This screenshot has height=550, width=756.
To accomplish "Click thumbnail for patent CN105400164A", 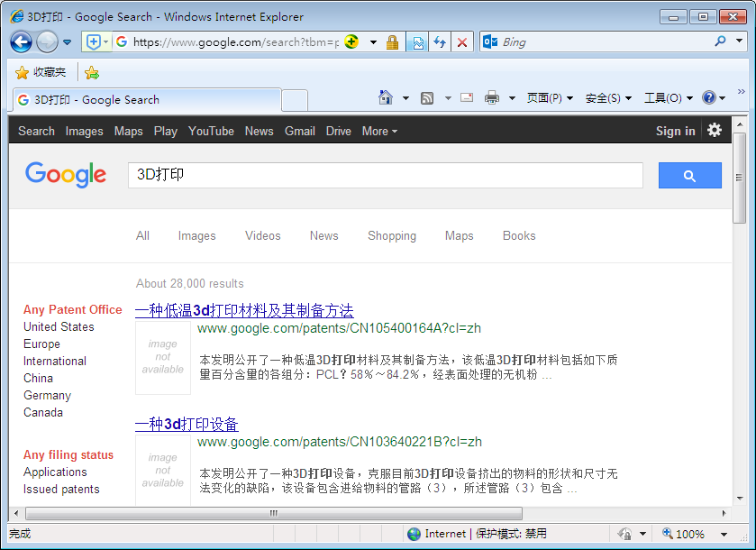I will (x=163, y=357).
